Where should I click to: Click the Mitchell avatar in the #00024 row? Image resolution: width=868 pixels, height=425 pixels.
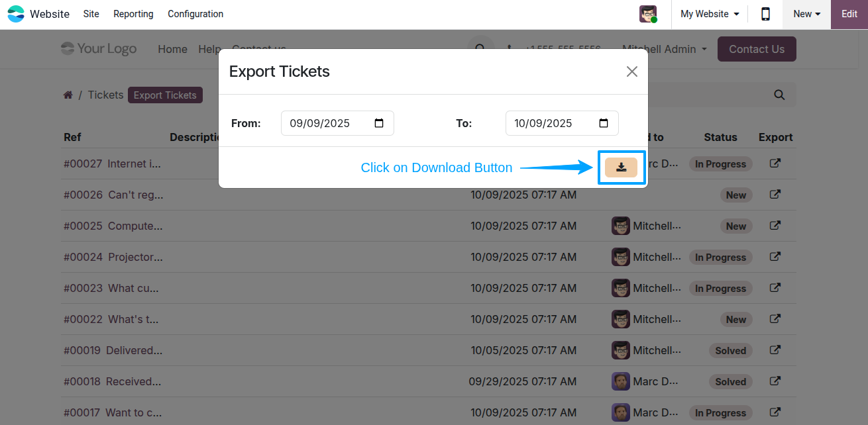click(x=621, y=257)
